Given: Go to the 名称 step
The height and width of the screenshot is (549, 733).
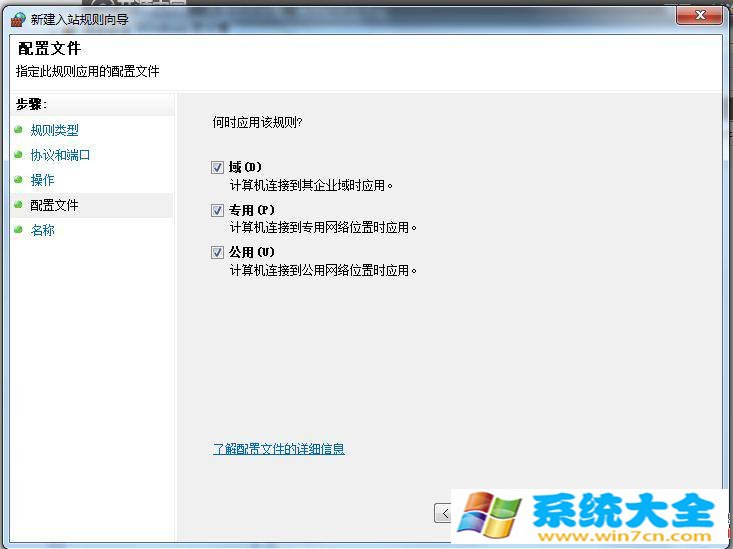Looking at the screenshot, I should [x=43, y=230].
